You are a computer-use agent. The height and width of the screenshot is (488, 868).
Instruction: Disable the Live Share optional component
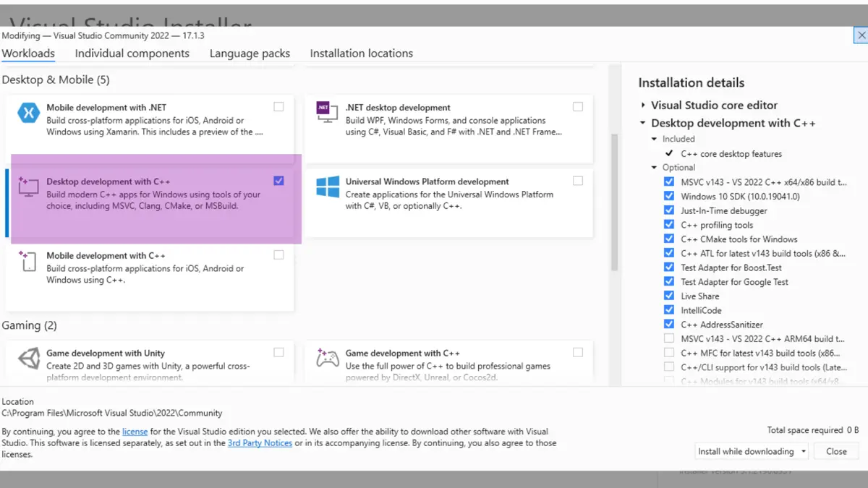(x=669, y=296)
